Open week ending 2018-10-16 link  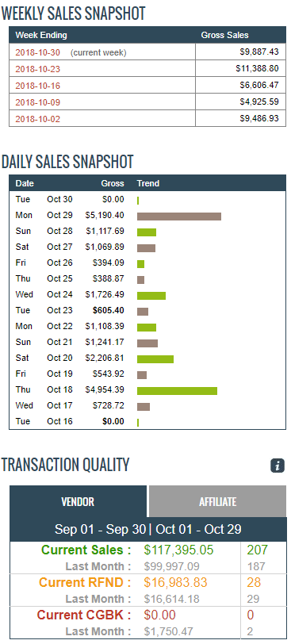coord(38,86)
